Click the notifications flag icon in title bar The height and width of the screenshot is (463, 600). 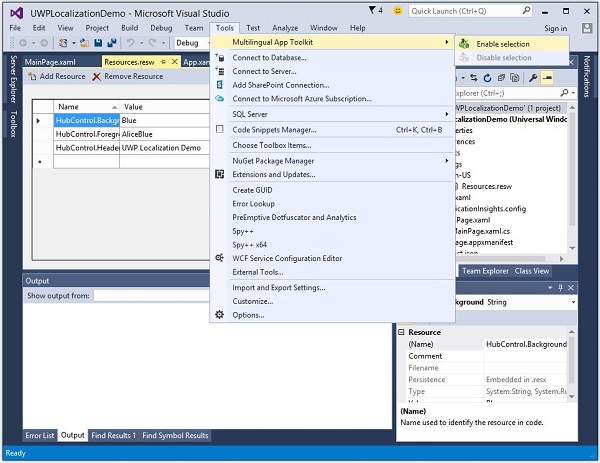(x=372, y=10)
